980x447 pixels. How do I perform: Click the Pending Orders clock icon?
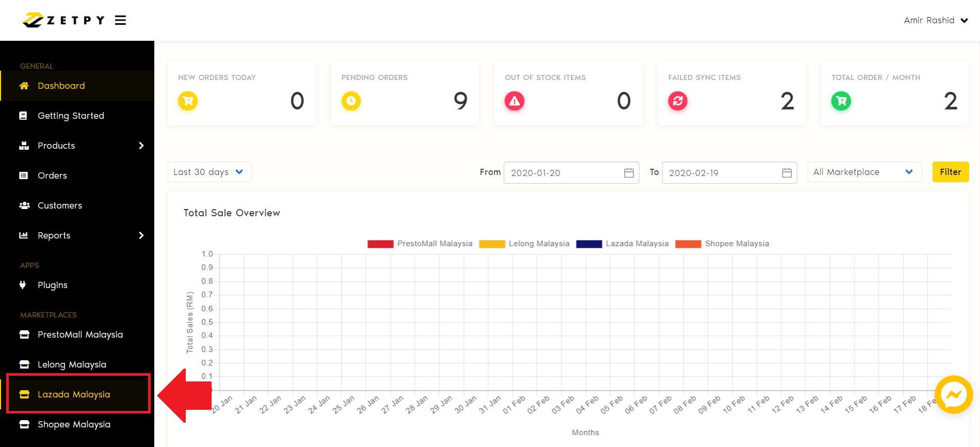coord(351,101)
